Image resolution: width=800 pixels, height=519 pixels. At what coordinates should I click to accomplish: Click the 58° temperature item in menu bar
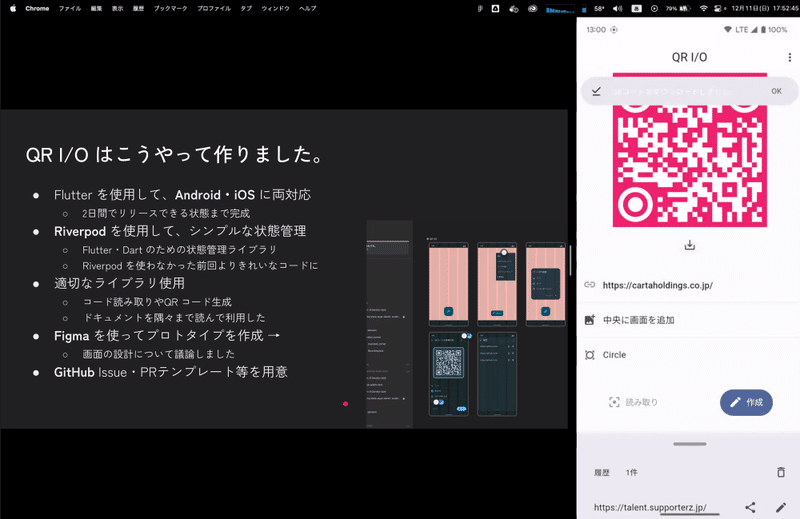[x=599, y=8]
